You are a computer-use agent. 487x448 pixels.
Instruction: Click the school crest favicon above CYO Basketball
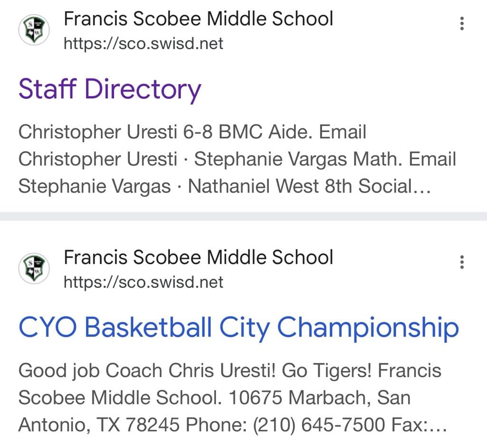coord(33,269)
